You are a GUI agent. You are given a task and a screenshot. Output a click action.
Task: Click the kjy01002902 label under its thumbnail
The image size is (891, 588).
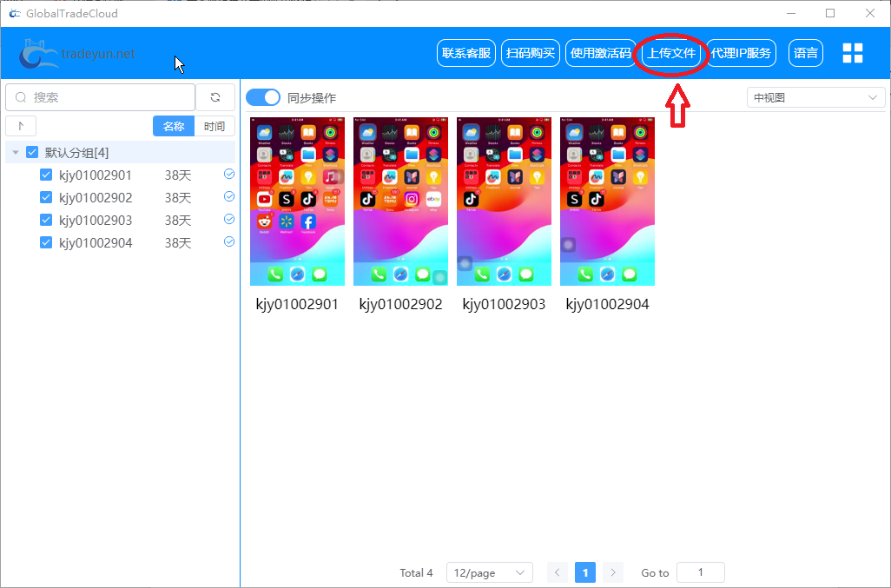click(400, 305)
